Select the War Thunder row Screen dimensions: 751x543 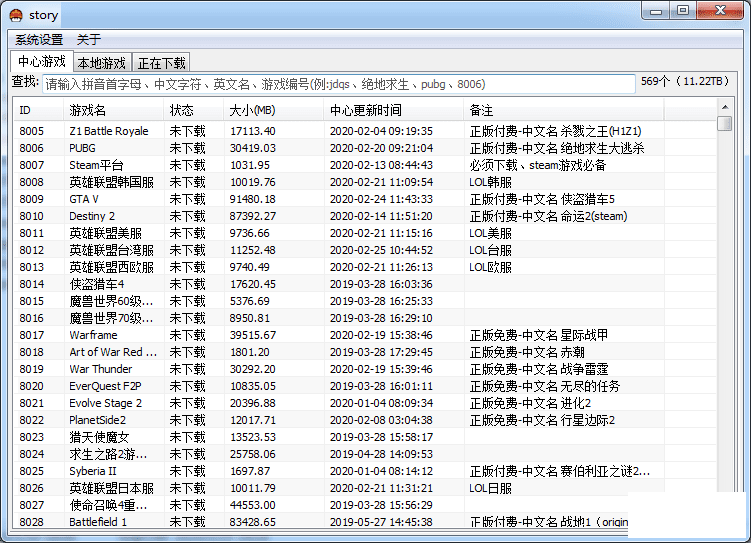click(364, 369)
